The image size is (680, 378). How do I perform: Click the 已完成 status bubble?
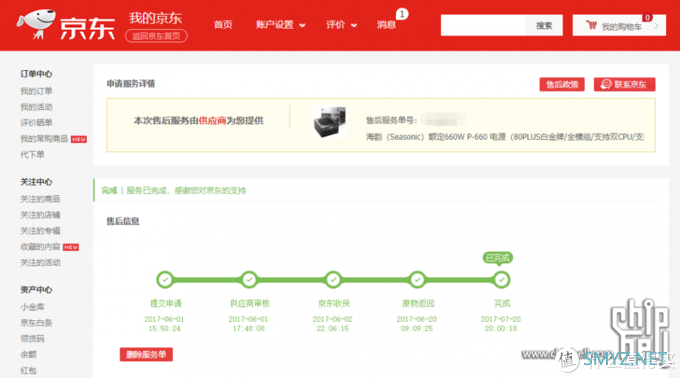tap(497, 258)
